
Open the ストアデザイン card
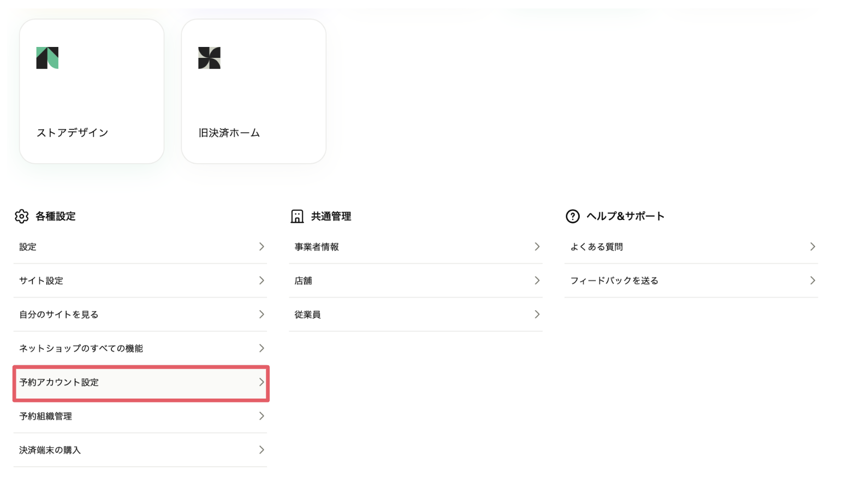pos(92,92)
